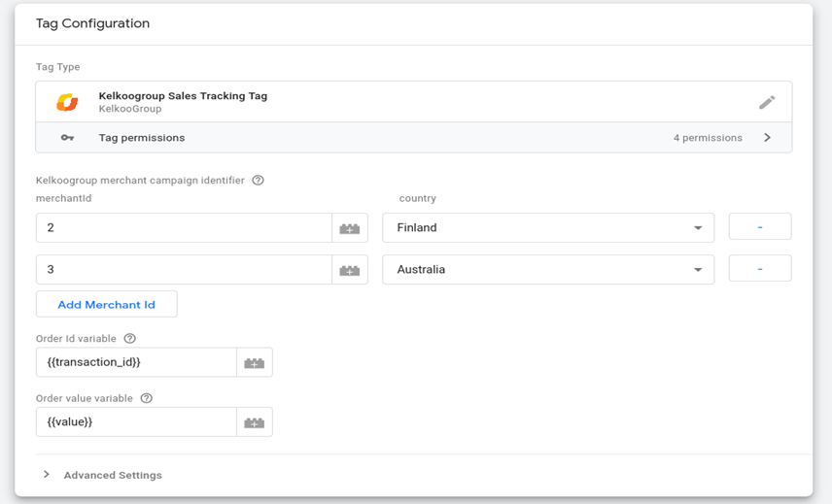Click the merchantId field containing 2
The image size is (832, 504).
184,228
